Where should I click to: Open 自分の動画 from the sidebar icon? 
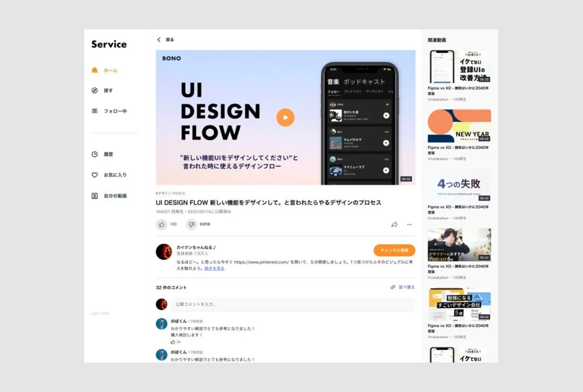pos(94,196)
